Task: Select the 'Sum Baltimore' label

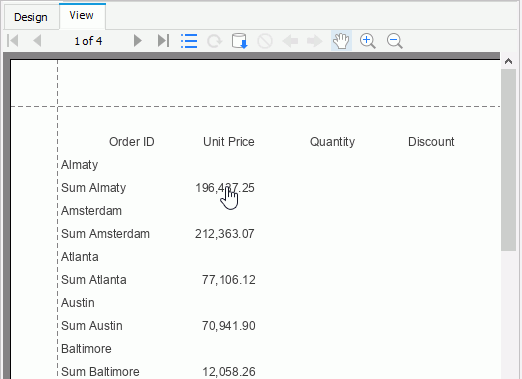Action: (x=100, y=372)
